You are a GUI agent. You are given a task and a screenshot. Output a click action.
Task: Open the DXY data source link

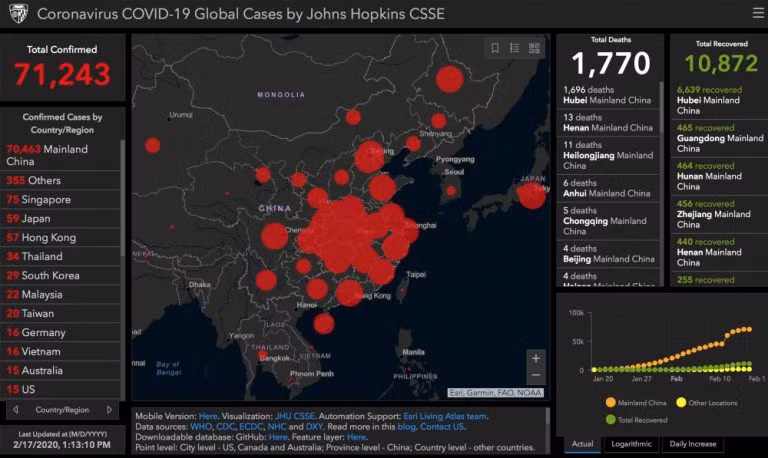pyautogui.click(x=314, y=427)
